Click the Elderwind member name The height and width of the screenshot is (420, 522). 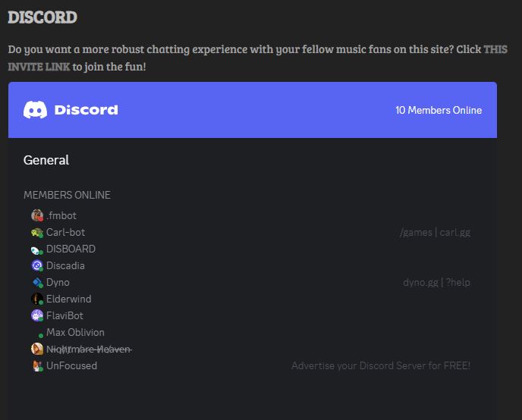(x=68, y=299)
